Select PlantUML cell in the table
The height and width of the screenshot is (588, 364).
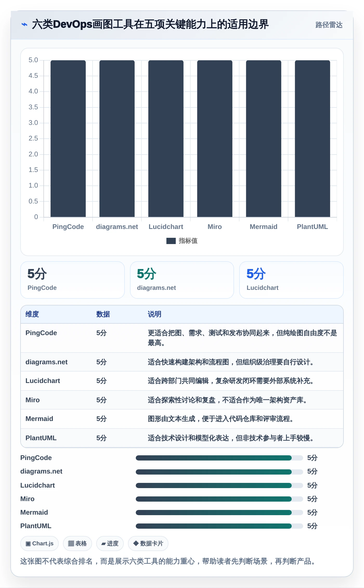pyautogui.click(x=41, y=438)
